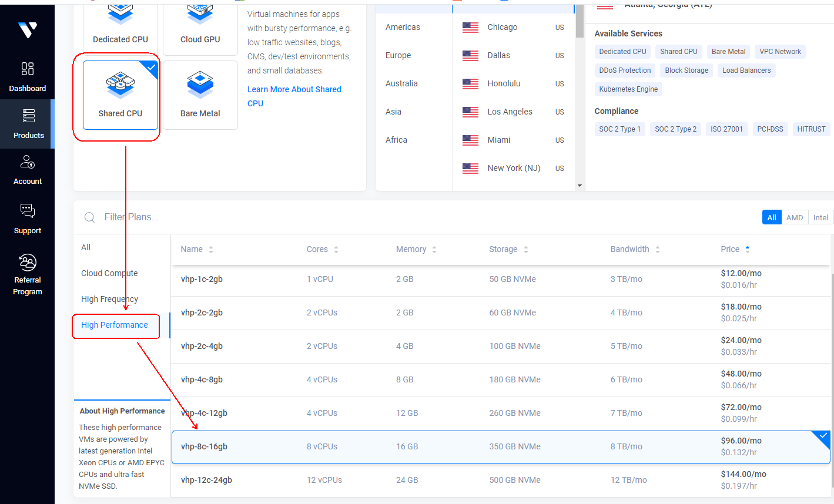Click the Bare Metal service tag
834x504 pixels.
click(728, 52)
